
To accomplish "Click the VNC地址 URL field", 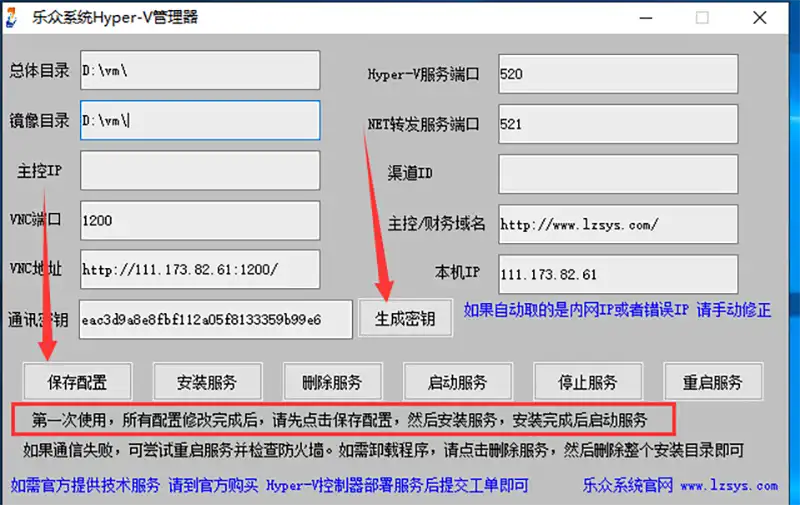I will click(200, 270).
